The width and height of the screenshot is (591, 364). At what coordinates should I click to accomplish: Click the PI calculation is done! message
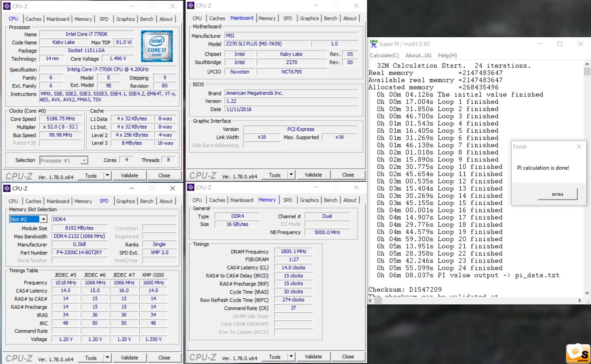coord(543,168)
